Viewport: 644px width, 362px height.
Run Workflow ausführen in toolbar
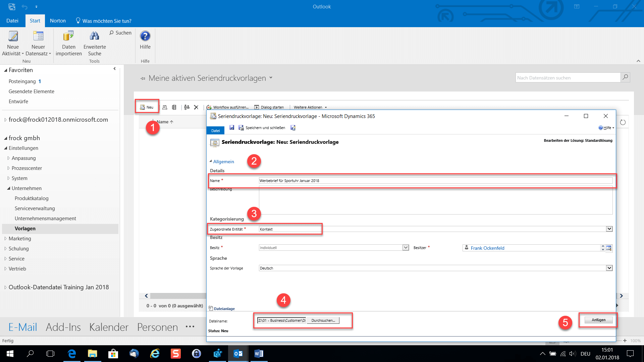pyautogui.click(x=227, y=107)
